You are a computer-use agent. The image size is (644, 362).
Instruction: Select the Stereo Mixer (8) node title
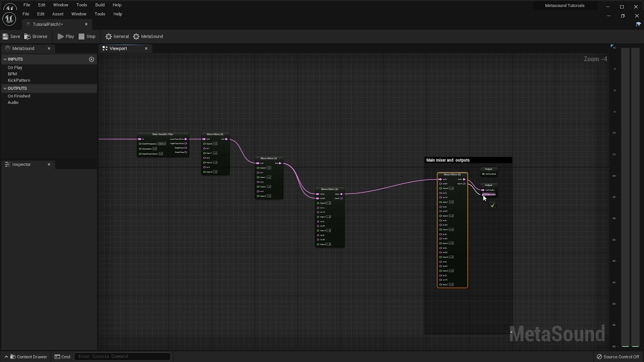point(452,174)
